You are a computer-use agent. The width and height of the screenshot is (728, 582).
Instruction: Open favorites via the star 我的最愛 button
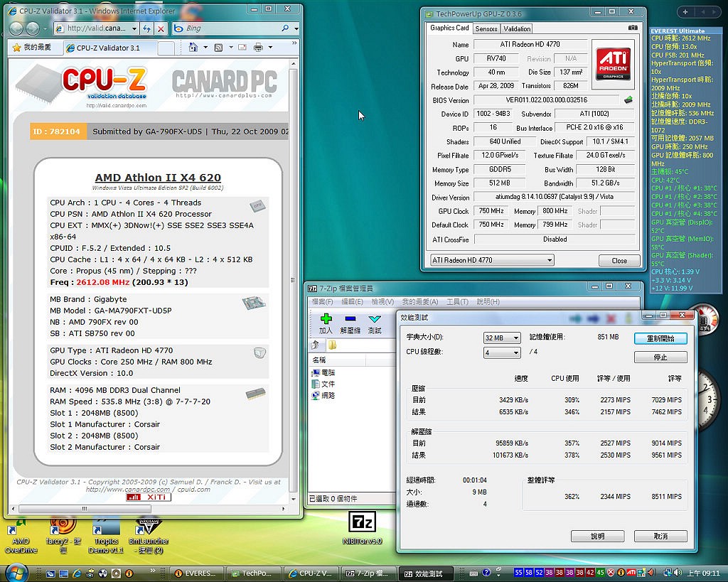coord(31,48)
